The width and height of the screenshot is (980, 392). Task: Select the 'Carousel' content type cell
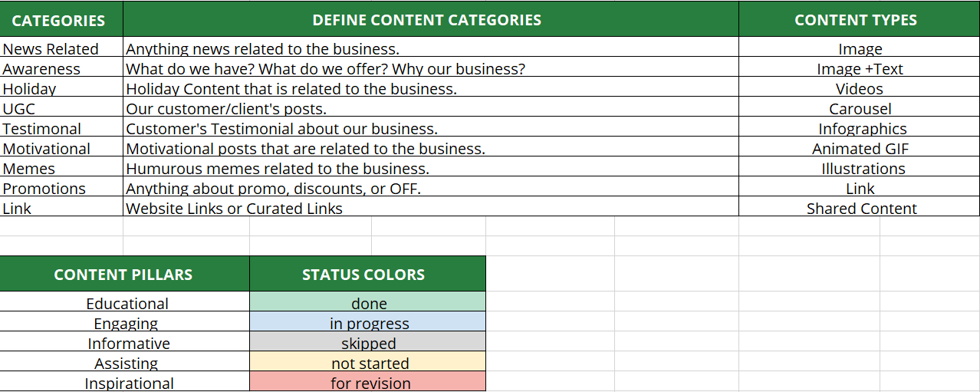pos(860,108)
